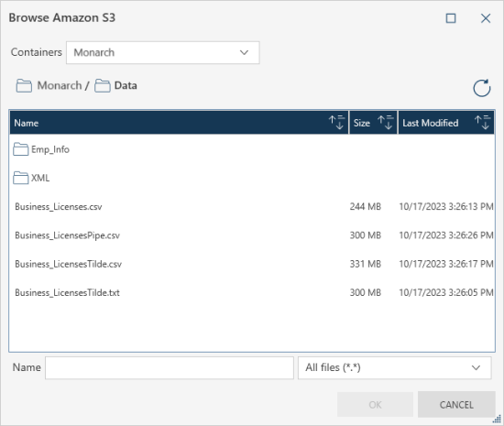The height and width of the screenshot is (426, 504).
Task: Maximize the Browse Amazon S3 dialog
Action: pyautogui.click(x=451, y=18)
